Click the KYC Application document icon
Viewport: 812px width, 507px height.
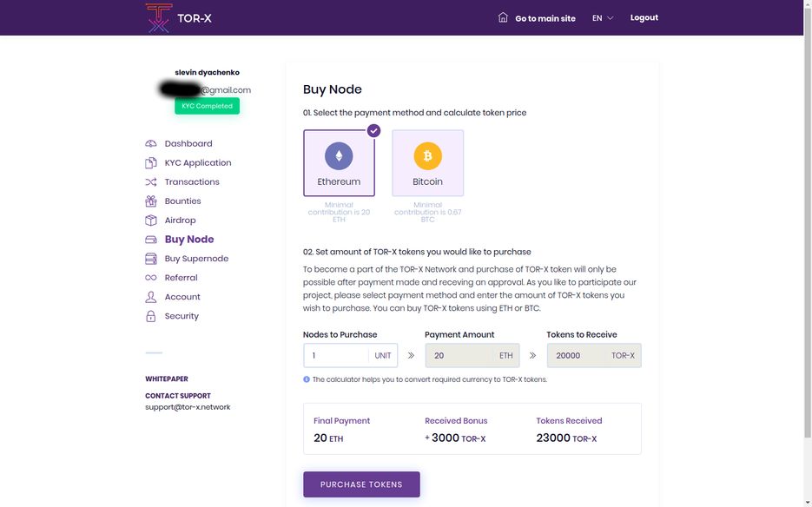click(151, 162)
